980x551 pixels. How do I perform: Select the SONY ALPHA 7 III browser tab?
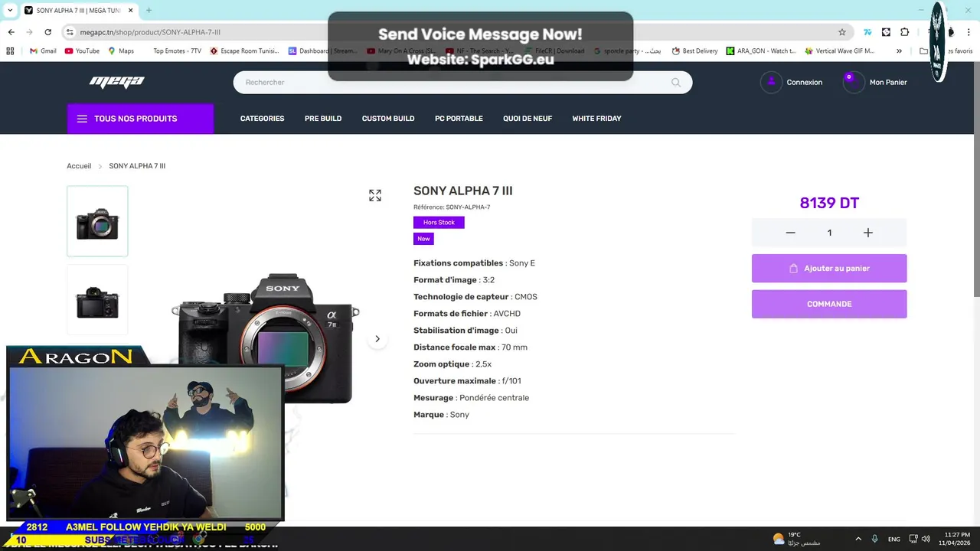77,11
